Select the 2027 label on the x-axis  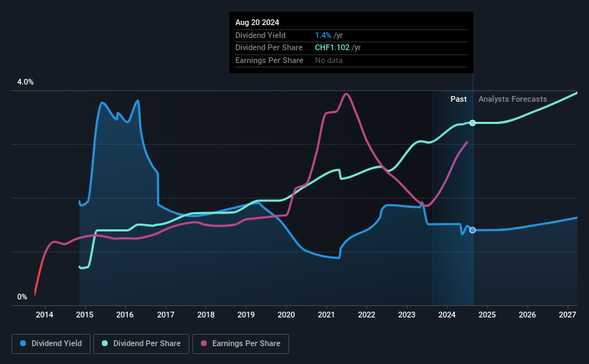point(567,315)
